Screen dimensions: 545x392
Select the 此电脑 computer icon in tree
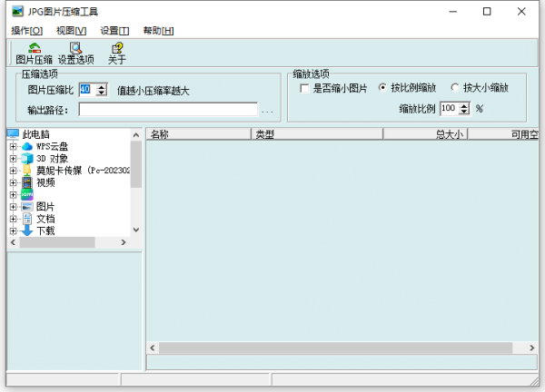point(13,133)
